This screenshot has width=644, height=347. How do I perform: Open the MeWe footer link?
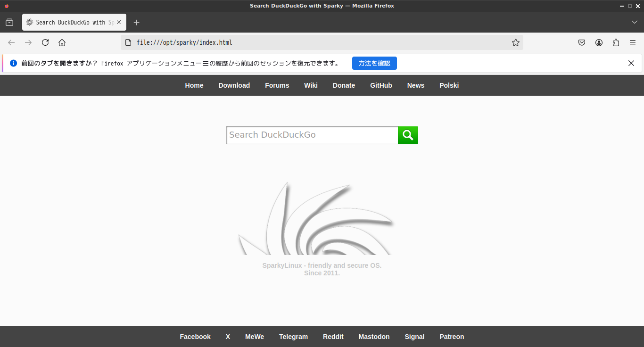click(x=255, y=337)
